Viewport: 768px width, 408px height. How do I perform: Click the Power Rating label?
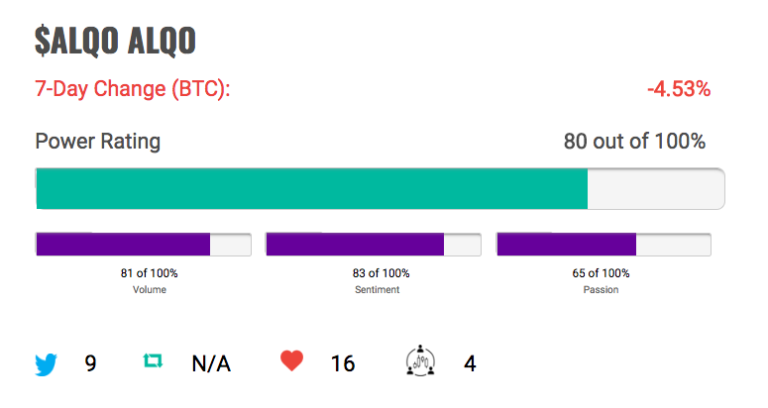click(x=98, y=142)
